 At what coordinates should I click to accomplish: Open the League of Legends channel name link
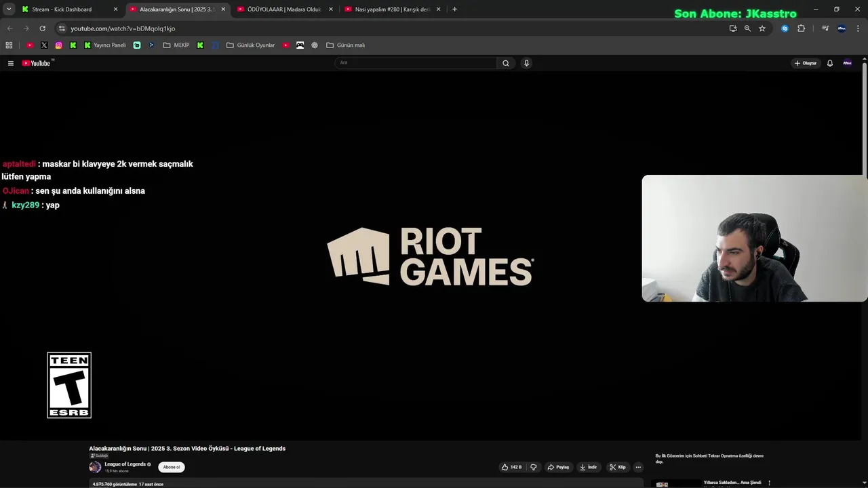125,464
